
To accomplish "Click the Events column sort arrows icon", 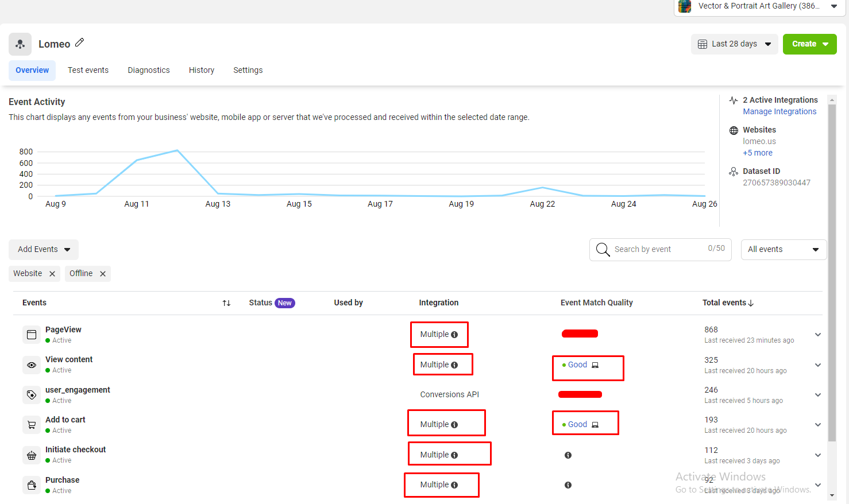I will tap(226, 303).
